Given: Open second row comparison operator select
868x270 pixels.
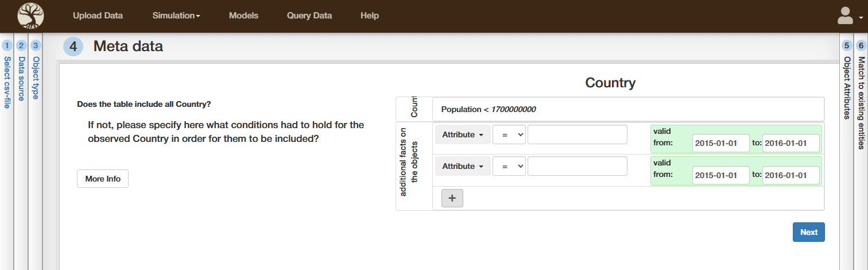Looking at the screenshot, I should 509,166.
